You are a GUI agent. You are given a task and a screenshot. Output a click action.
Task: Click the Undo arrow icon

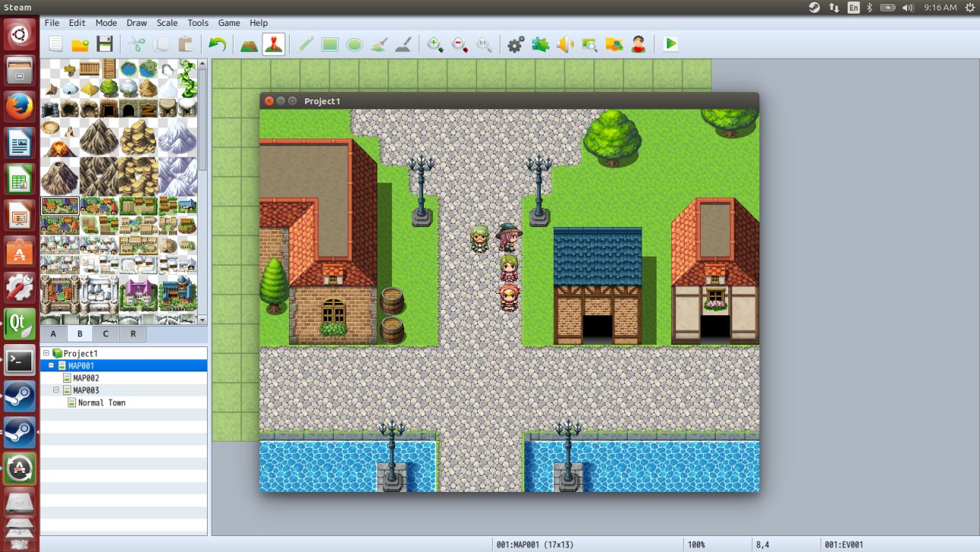[218, 44]
